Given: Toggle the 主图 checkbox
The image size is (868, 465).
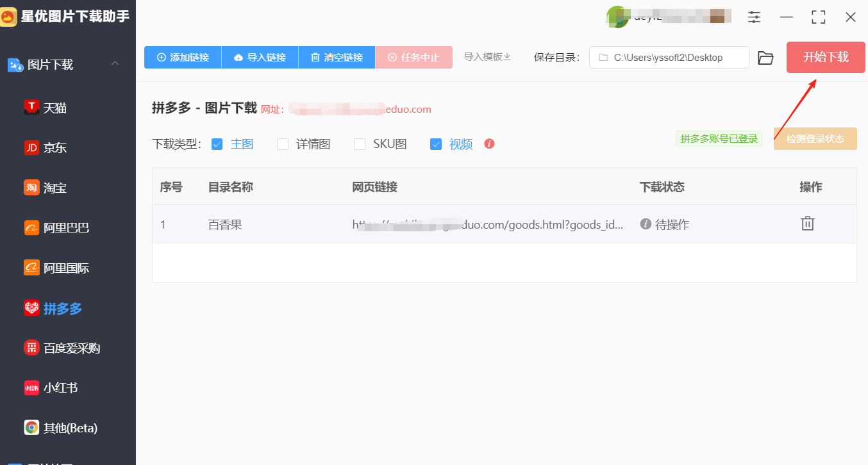Looking at the screenshot, I should point(217,144).
